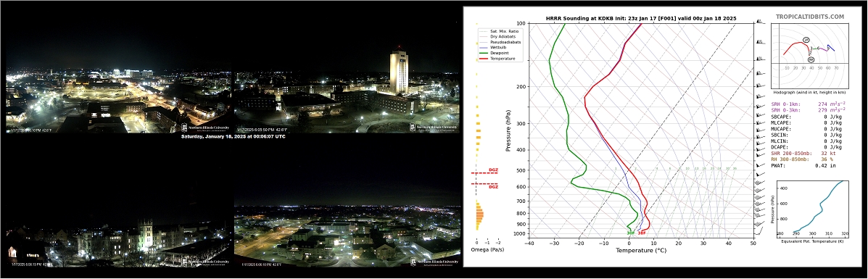Click the TROPICALTIDBITS.COM watermark link
Screen dimensions: 868x279
tap(809, 17)
